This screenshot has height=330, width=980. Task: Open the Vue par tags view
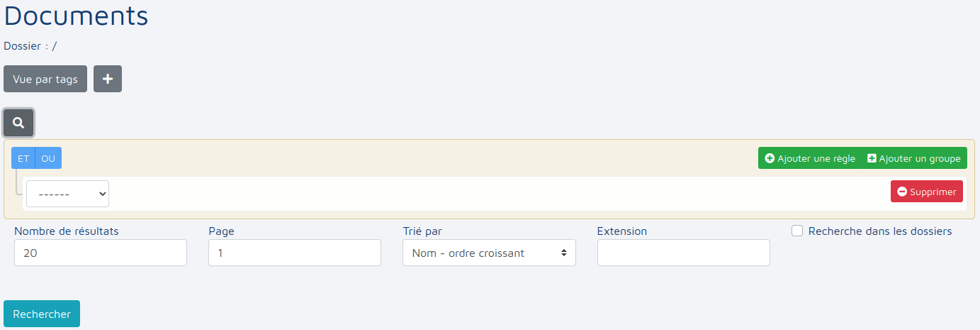tap(45, 79)
